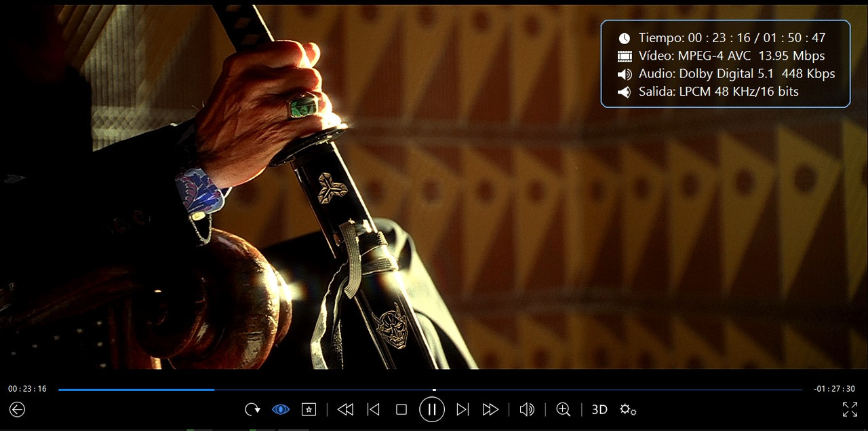This screenshot has width=868, height=431.
Task: Click the speaker icon next to Audio
Action: coord(624,74)
